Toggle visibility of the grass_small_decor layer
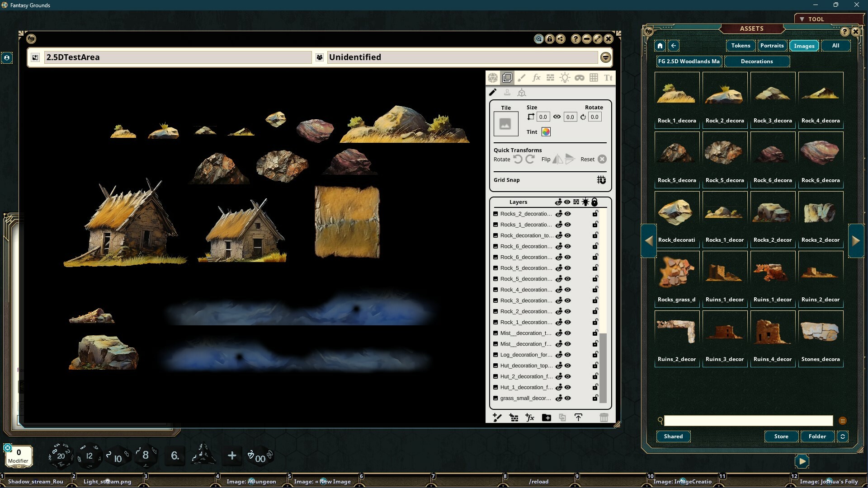Screen dimensions: 868x488 coord(567,398)
